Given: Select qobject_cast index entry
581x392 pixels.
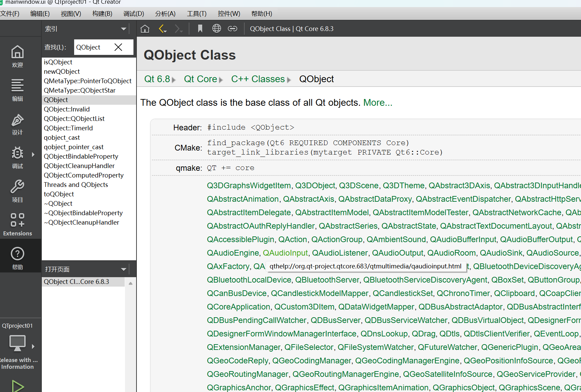Looking at the screenshot, I should pyautogui.click(x=89, y=137).
